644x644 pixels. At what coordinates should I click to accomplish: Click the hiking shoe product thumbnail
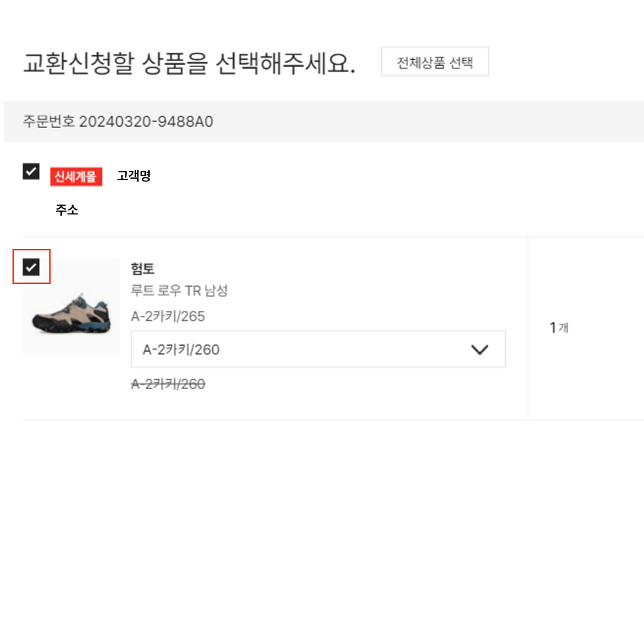[x=72, y=308]
